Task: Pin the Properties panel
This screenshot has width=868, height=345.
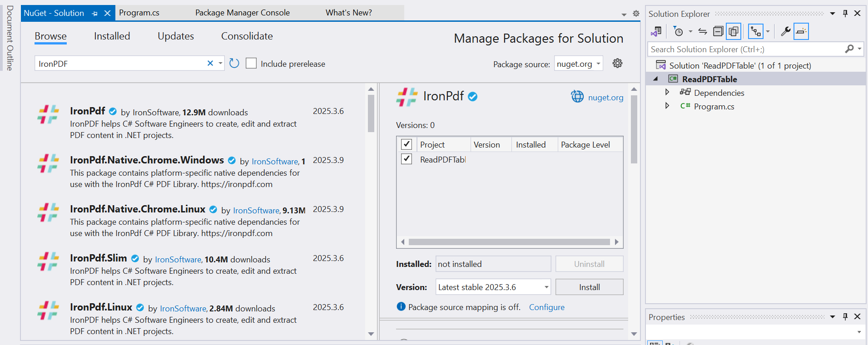Action: click(845, 317)
